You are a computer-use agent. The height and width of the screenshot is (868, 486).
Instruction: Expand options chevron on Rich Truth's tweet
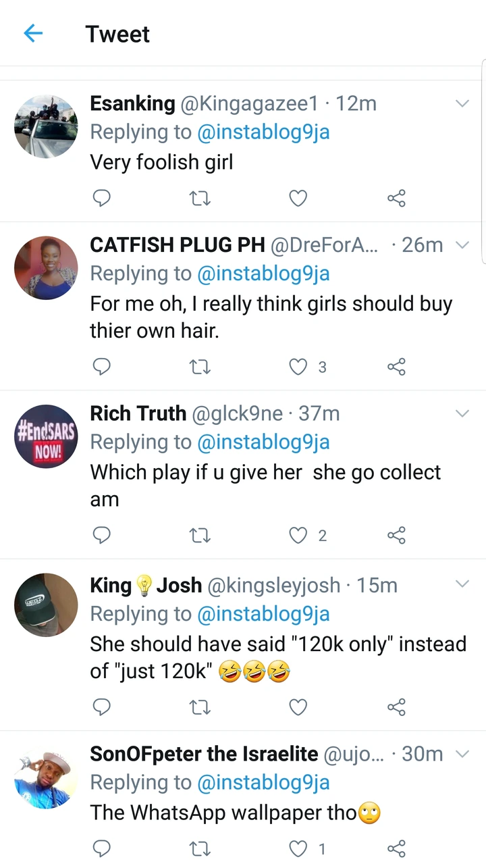(462, 413)
